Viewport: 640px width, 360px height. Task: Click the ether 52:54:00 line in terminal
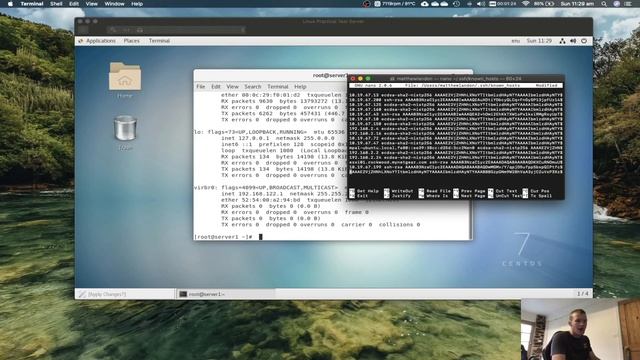[x=284, y=200]
